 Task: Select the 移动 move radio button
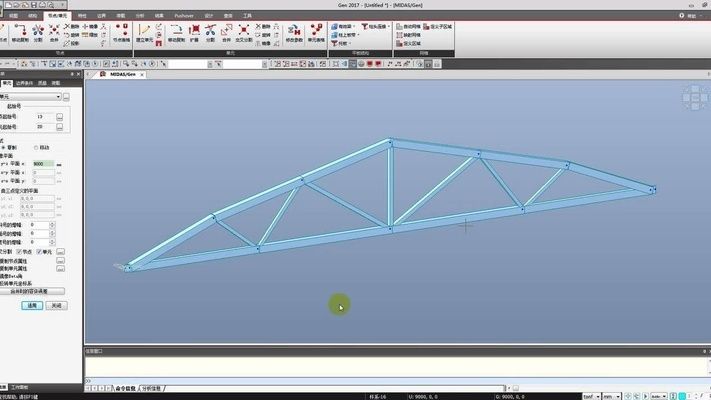tap(41, 147)
